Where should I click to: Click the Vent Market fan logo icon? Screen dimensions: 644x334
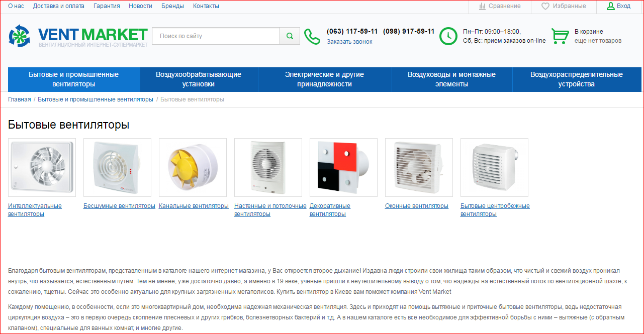tap(20, 36)
